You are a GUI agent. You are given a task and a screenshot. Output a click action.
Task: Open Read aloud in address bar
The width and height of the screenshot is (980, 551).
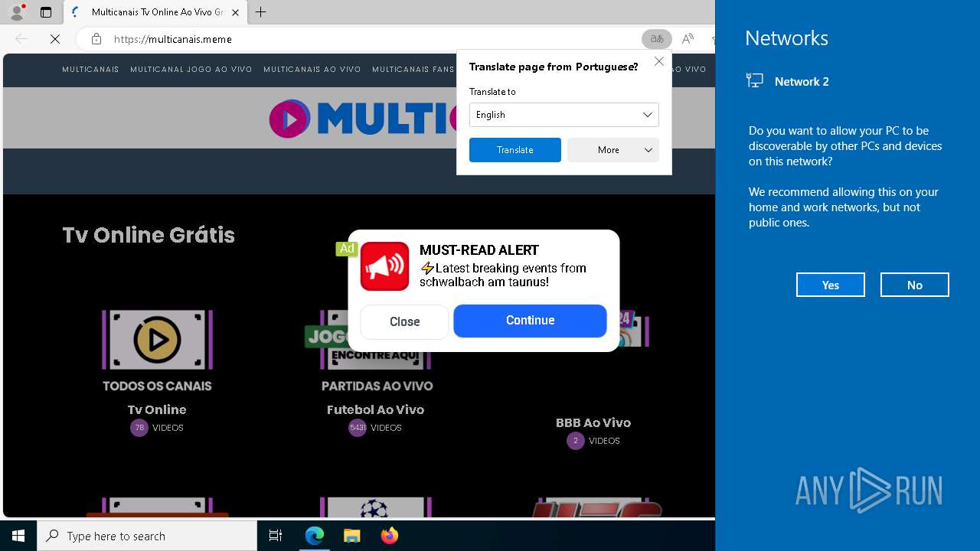pyautogui.click(x=688, y=39)
